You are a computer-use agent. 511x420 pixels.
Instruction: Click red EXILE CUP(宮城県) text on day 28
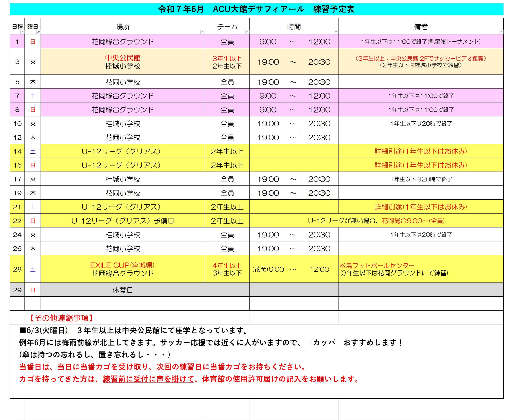pos(122,265)
